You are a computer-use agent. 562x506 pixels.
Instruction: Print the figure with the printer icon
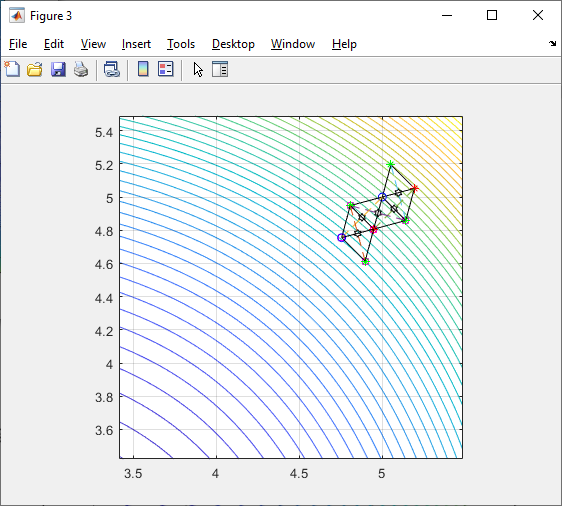click(x=81, y=69)
